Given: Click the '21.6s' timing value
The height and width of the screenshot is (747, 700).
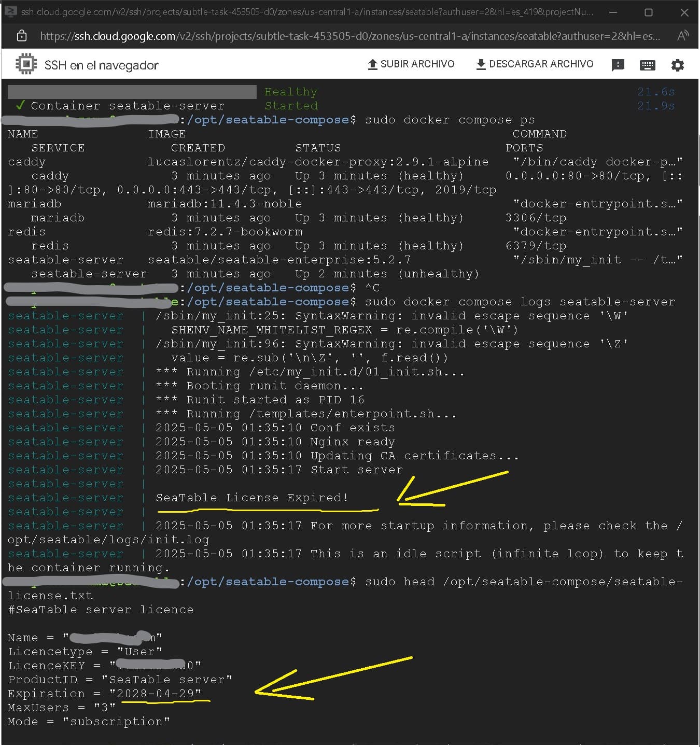Looking at the screenshot, I should tap(656, 92).
